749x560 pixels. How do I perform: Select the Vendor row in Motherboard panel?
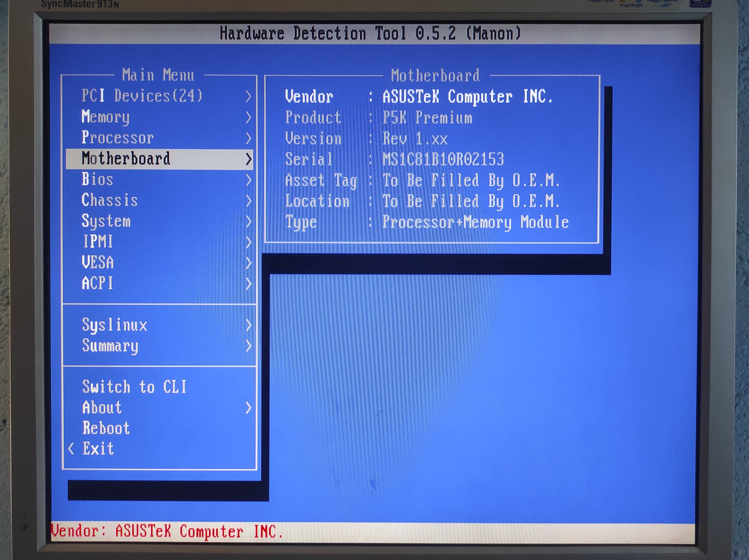[x=418, y=97]
